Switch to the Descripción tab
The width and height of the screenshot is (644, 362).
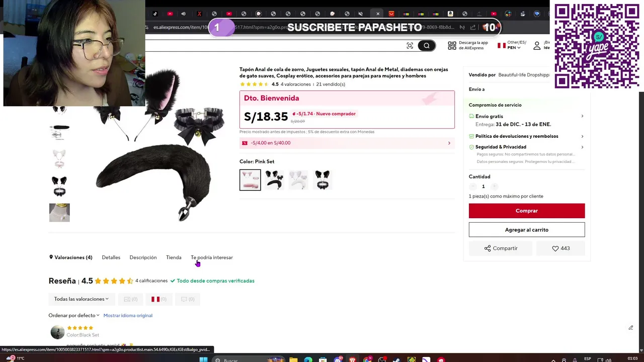(143, 257)
